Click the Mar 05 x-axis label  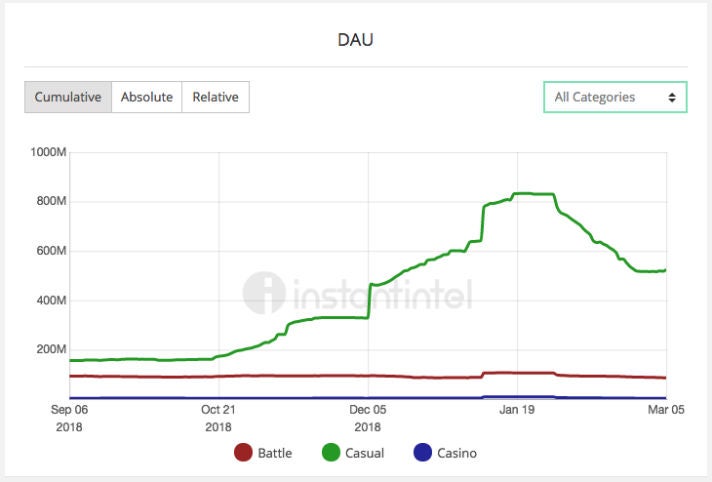665,409
